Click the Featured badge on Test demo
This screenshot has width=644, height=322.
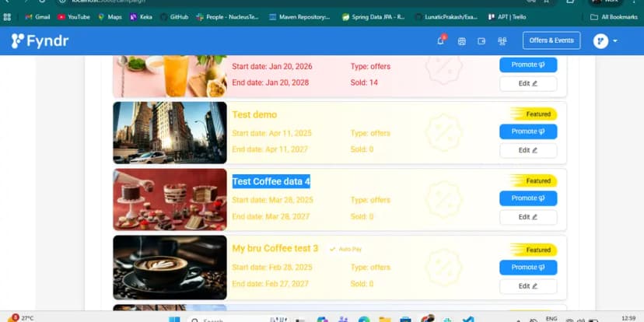pos(534,114)
